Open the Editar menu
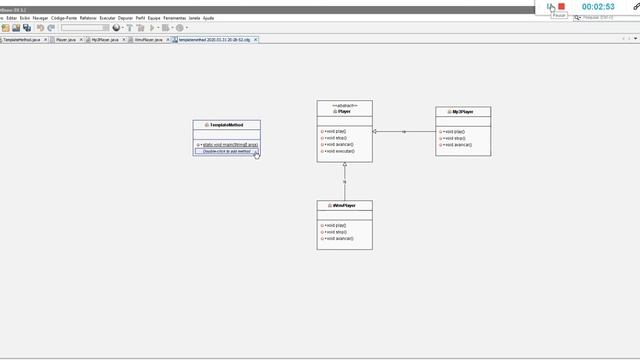Viewport: 640px width, 360px height. pos(11,18)
